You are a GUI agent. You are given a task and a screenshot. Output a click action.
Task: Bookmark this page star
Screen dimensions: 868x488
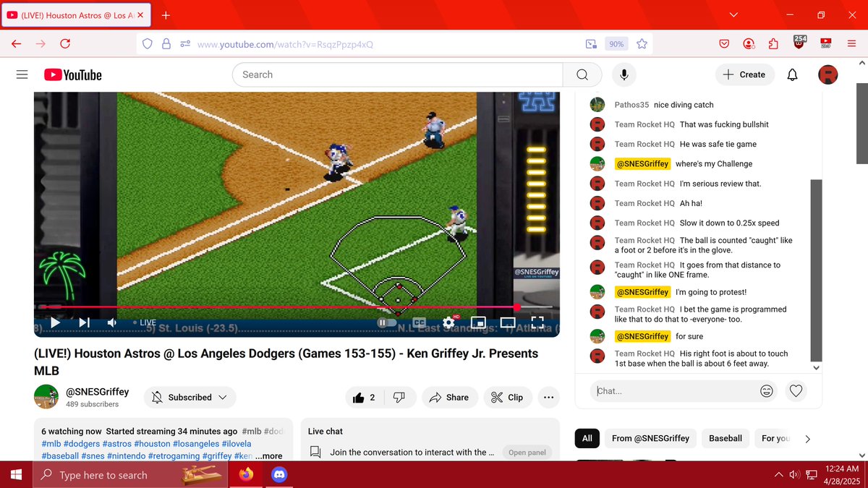point(642,44)
